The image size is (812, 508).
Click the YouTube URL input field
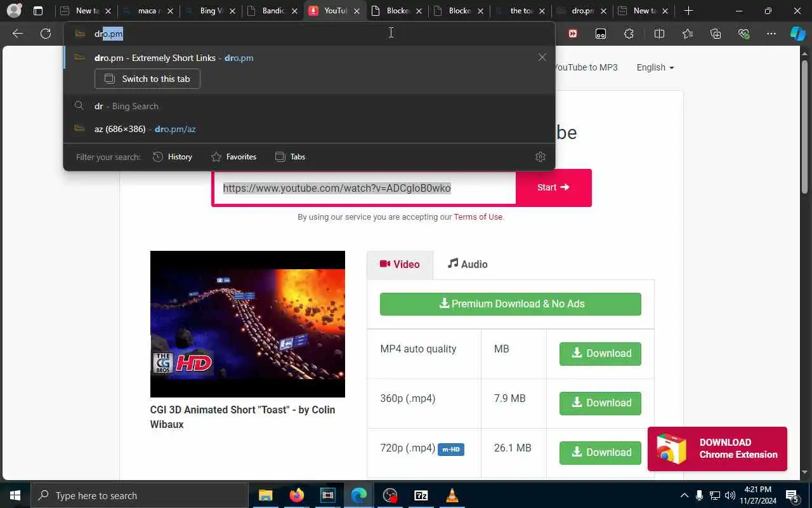point(365,188)
